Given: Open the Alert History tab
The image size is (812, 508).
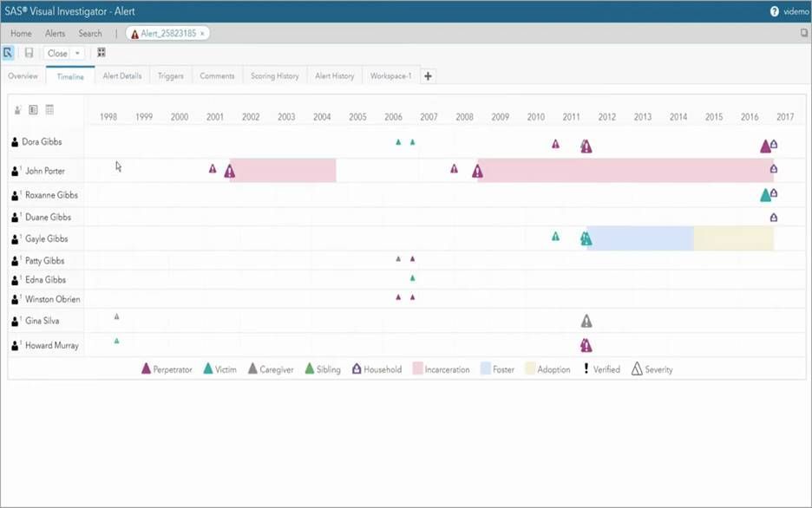Looking at the screenshot, I should coord(335,75).
